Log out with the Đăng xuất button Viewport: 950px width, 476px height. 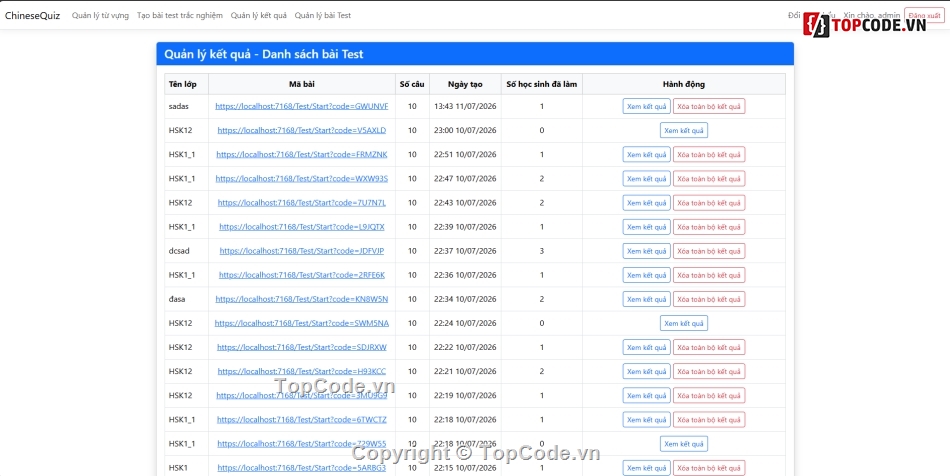click(924, 15)
